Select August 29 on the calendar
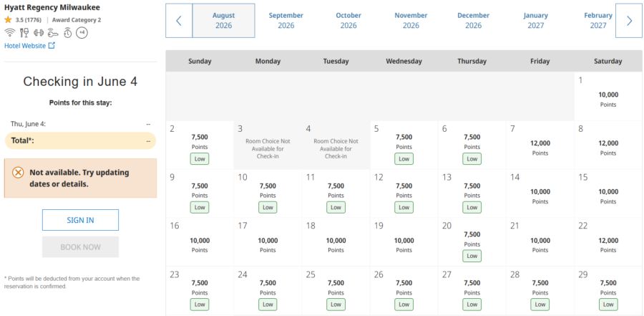644x316 pixels. pyautogui.click(x=608, y=290)
